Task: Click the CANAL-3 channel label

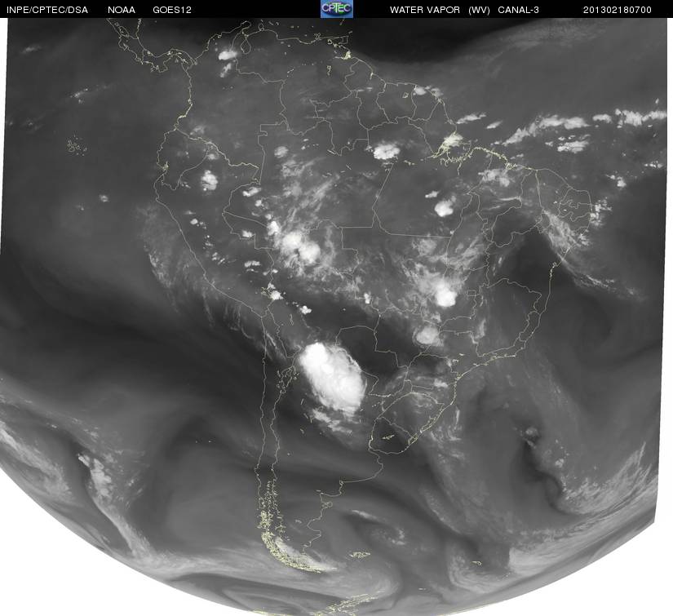Action: click(519, 10)
